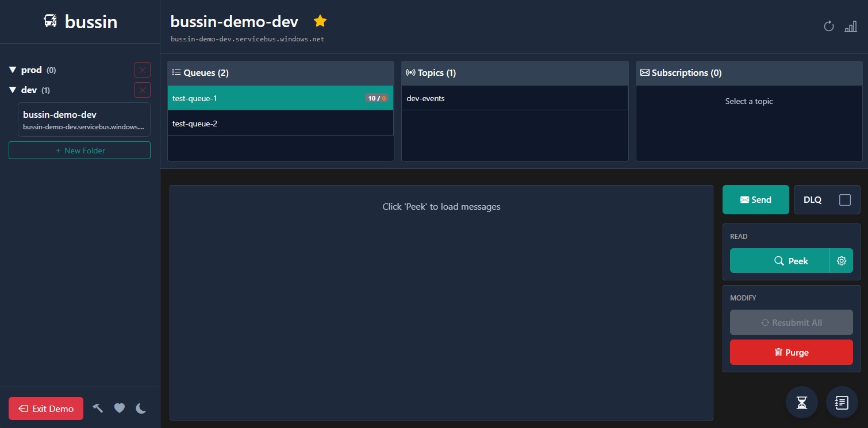This screenshot has height=428, width=868.
Task: Delete the prod folder with its red X
Action: [x=143, y=70]
